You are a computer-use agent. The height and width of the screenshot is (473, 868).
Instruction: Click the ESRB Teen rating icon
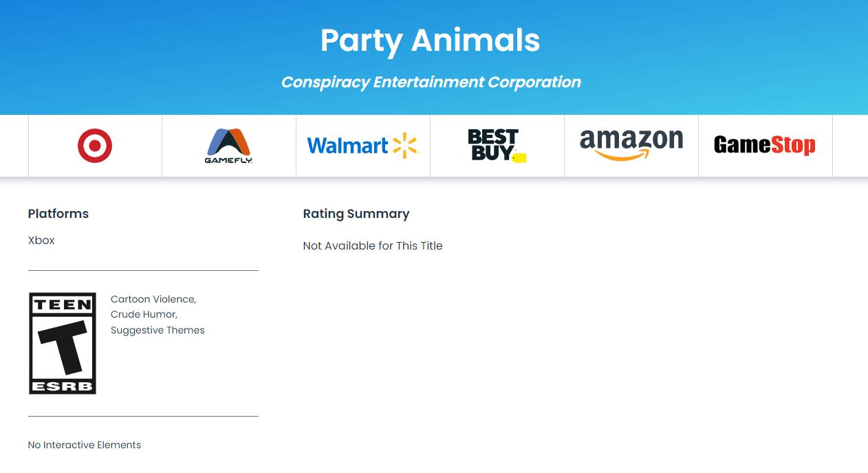pos(62,343)
